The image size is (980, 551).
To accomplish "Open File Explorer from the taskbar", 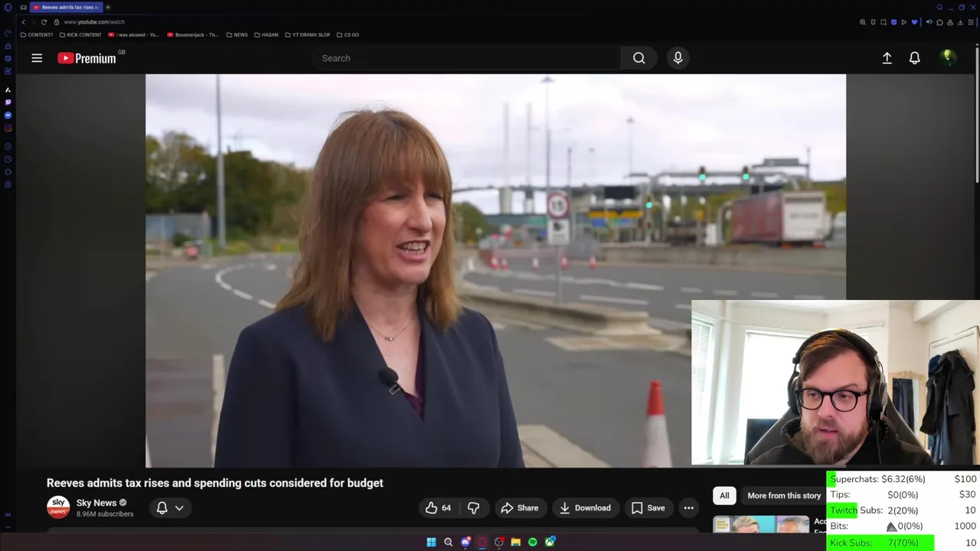I will (516, 542).
